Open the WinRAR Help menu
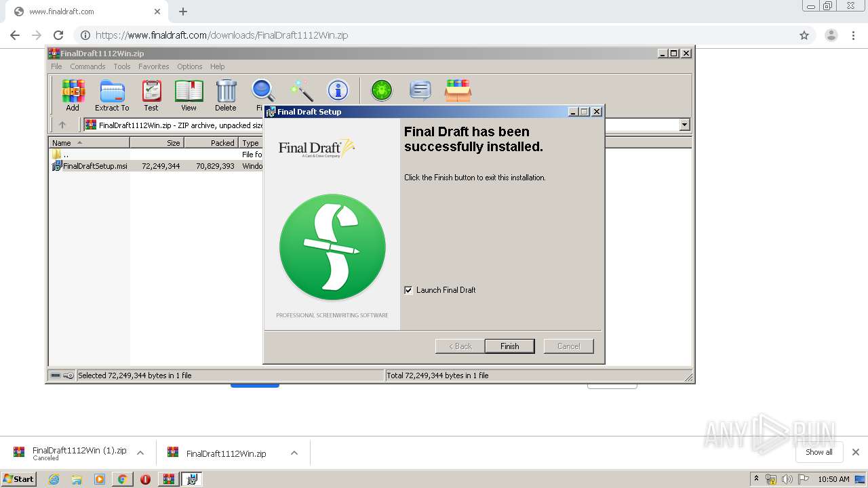The height and width of the screenshot is (488, 868). [217, 66]
